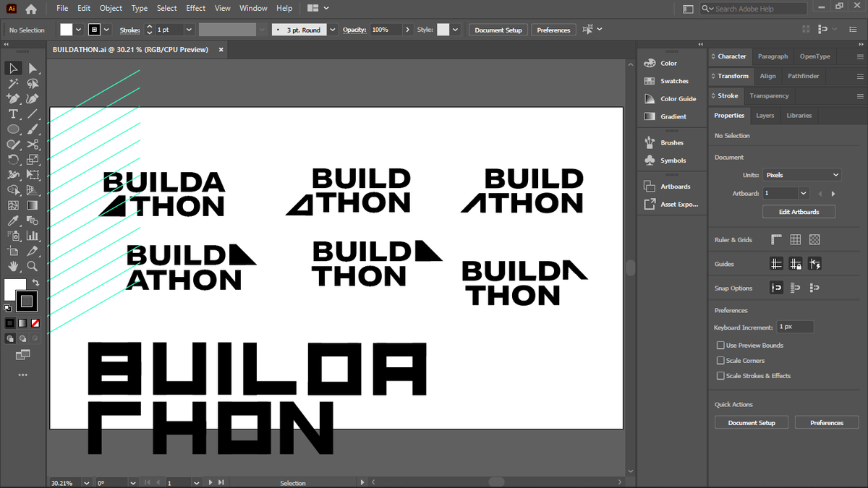The image size is (868, 488).
Task: Open the Window menu
Action: 253,9
